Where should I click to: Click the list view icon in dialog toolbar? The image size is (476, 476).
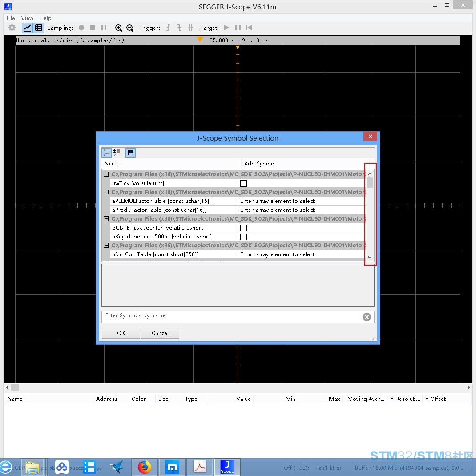tap(130, 153)
